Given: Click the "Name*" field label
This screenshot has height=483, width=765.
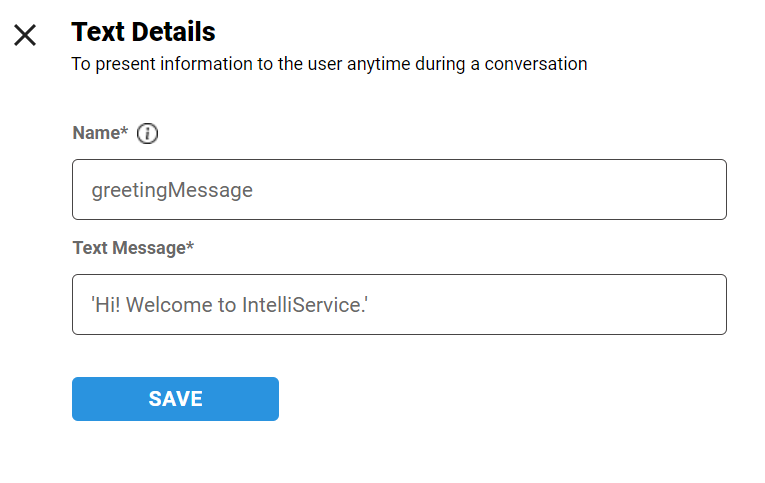Looking at the screenshot, I should (100, 133).
